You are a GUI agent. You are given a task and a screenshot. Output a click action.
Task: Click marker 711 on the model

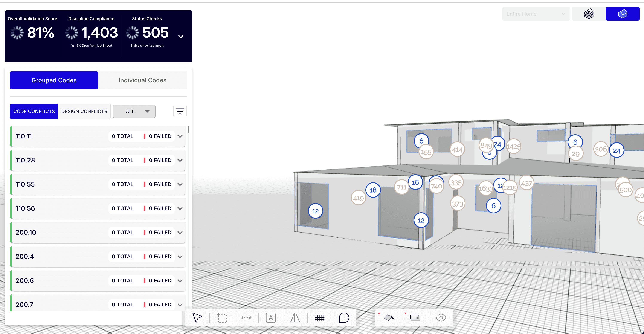(x=401, y=187)
